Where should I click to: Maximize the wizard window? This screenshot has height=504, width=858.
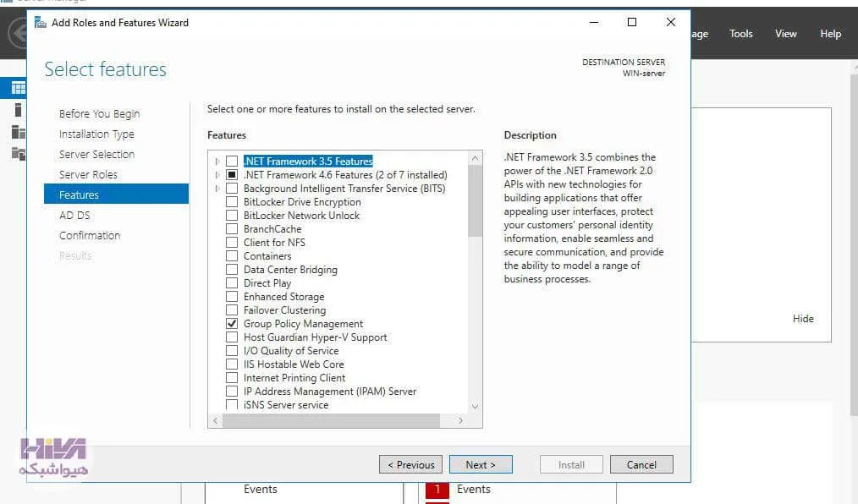[x=632, y=22]
